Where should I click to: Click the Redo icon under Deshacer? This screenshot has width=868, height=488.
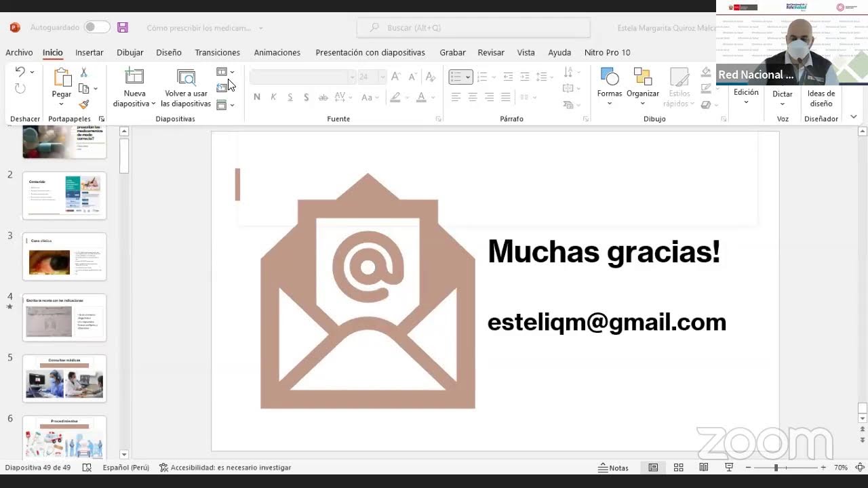[x=20, y=89]
